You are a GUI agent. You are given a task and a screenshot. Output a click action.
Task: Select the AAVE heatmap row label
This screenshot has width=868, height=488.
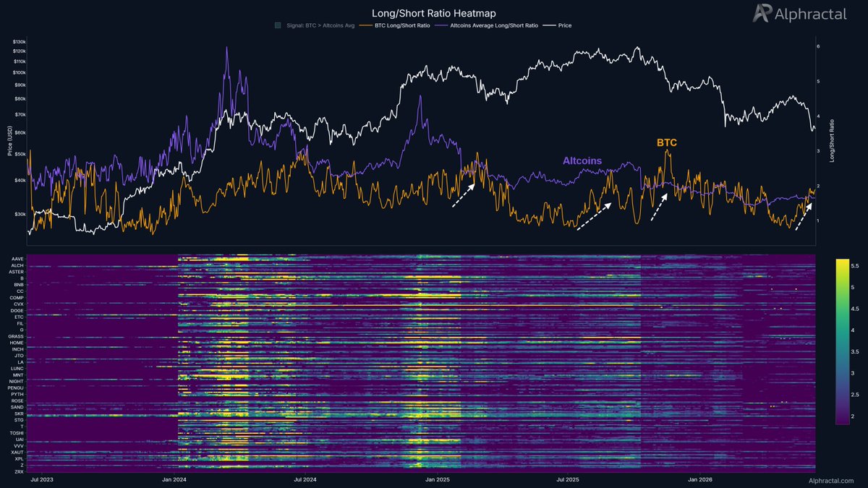(x=18, y=259)
